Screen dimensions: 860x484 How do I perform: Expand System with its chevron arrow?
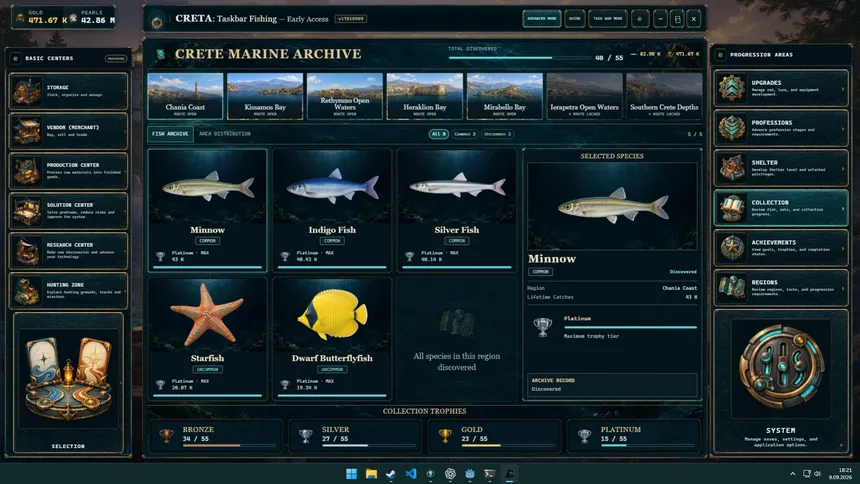pyautogui.click(x=841, y=445)
